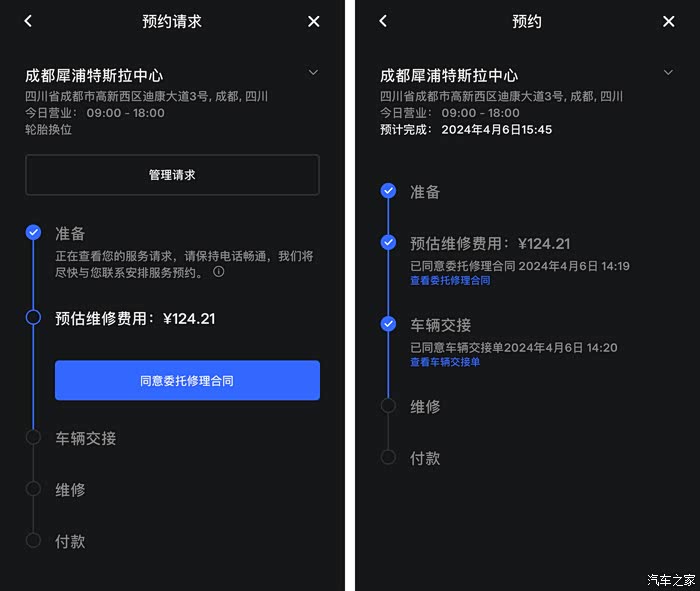
Task: Select checked 准备 step on 预约 screen
Action: click(388, 191)
